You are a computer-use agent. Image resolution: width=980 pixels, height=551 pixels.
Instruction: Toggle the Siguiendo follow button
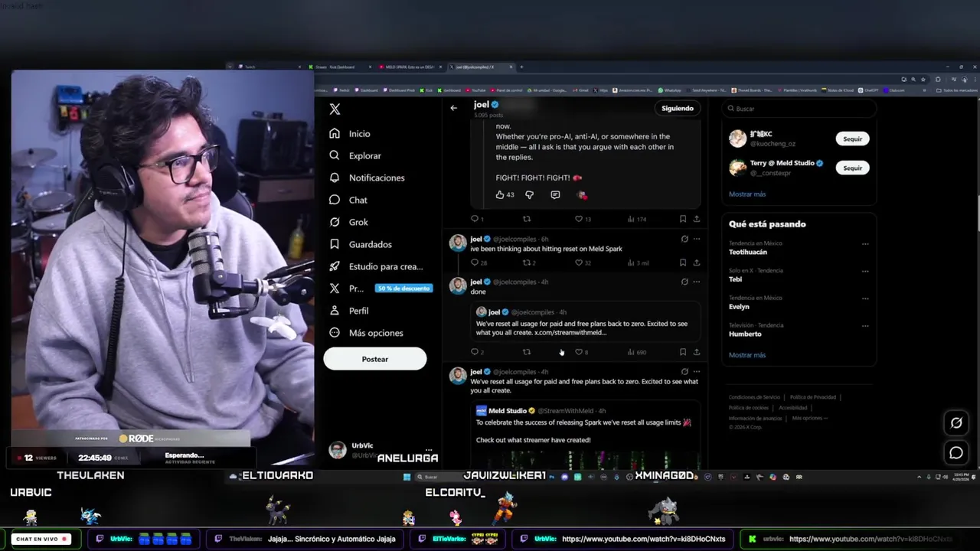(x=677, y=108)
